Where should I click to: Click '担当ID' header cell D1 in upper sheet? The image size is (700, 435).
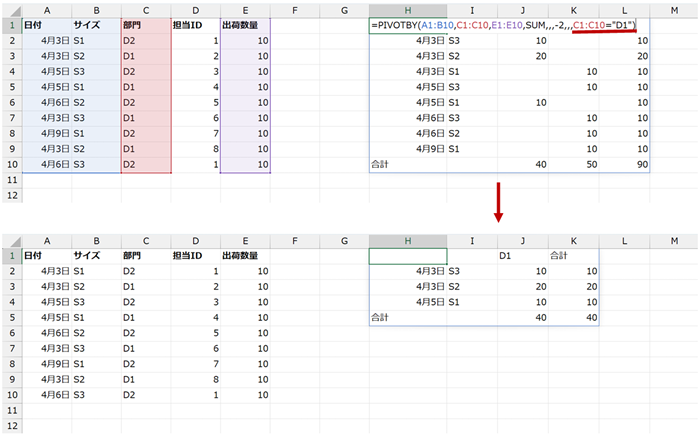(196, 25)
